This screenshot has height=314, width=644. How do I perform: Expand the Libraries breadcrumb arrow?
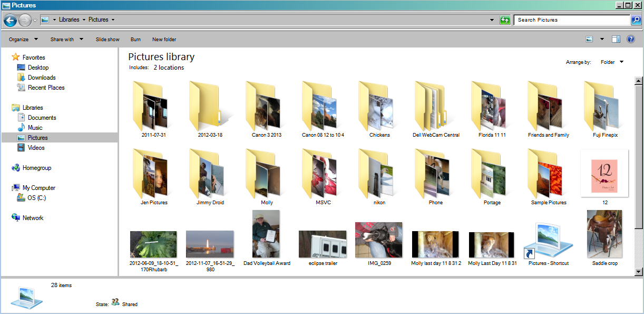click(84, 20)
